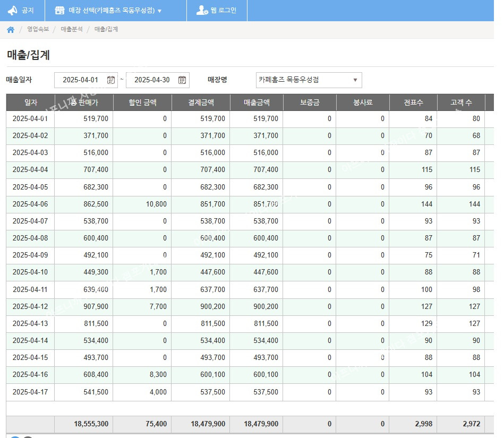This screenshot has width=504, height=438.
Task: Click the 영업속보 breadcrumb link
Action: (38, 29)
